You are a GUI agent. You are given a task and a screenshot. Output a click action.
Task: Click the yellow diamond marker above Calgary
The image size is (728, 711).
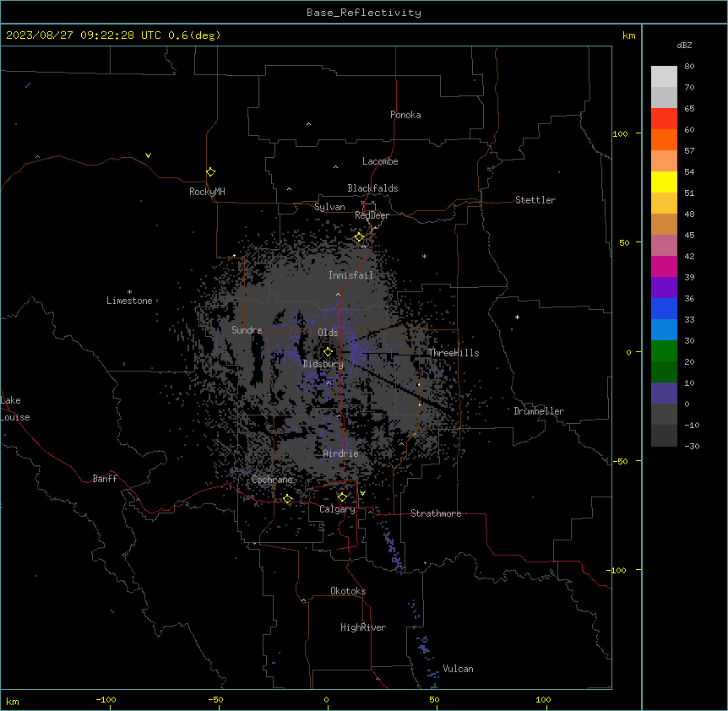[342, 497]
